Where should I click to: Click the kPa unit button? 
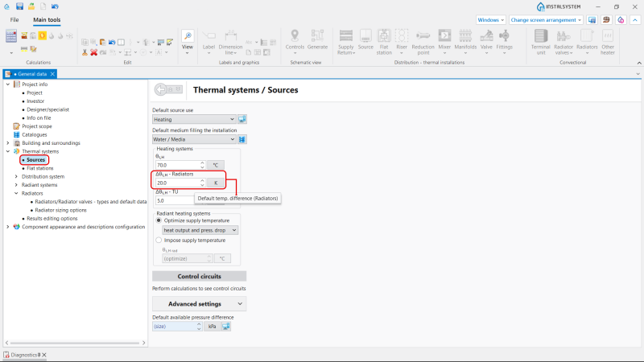coord(212,327)
